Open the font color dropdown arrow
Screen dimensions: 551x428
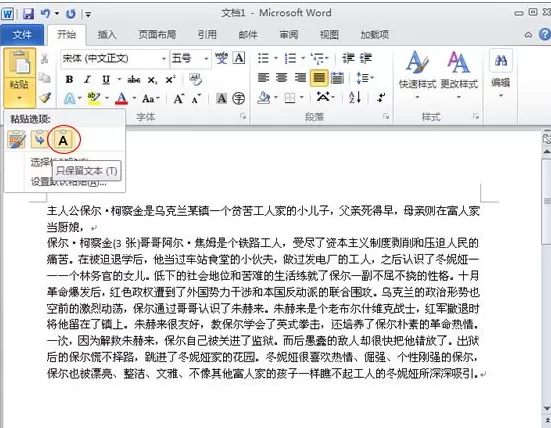(x=134, y=98)
